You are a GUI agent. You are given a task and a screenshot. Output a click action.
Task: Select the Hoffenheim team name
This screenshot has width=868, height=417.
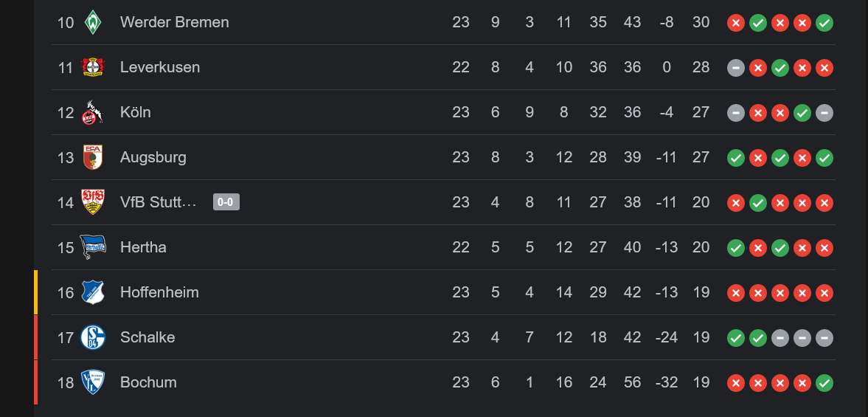point(159,292)
